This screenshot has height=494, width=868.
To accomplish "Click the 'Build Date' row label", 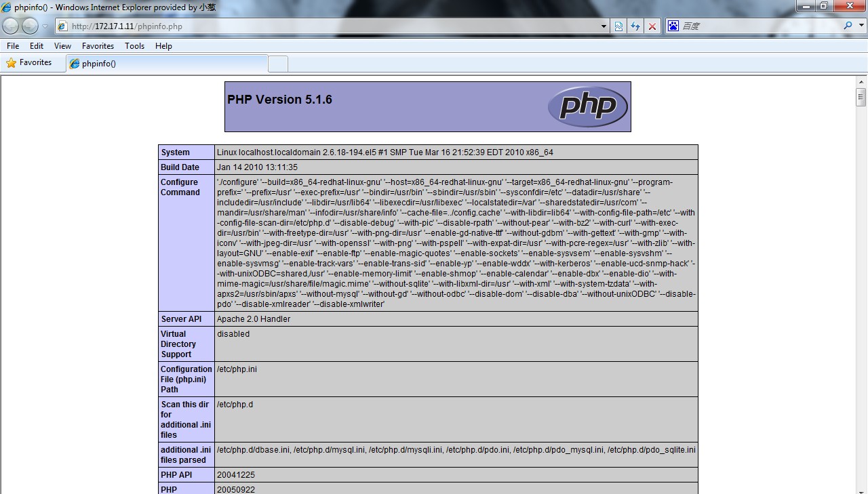I will point(180,167).
